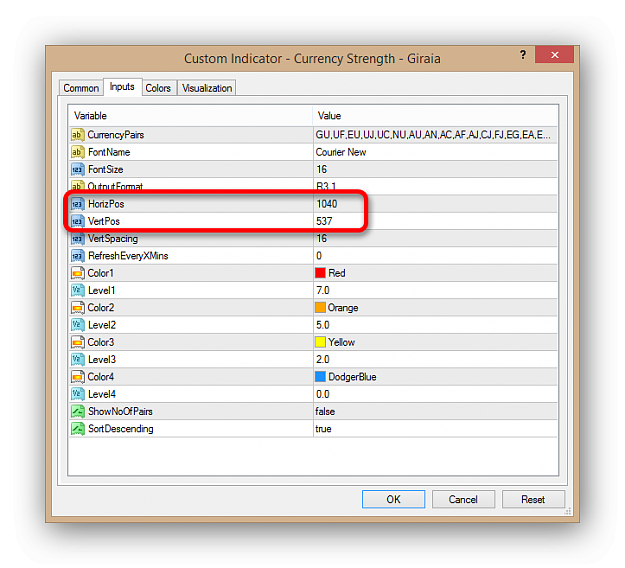Select the VertSpacing variable row
625x568 pixels.
point(313,238)
